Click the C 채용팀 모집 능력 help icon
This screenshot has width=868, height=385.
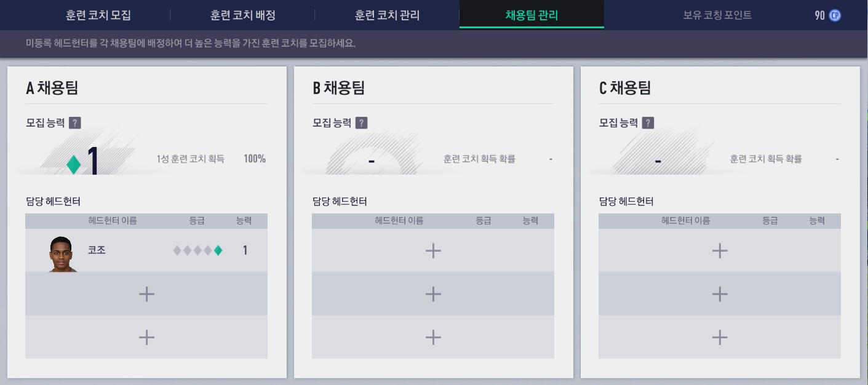point(648,123)
